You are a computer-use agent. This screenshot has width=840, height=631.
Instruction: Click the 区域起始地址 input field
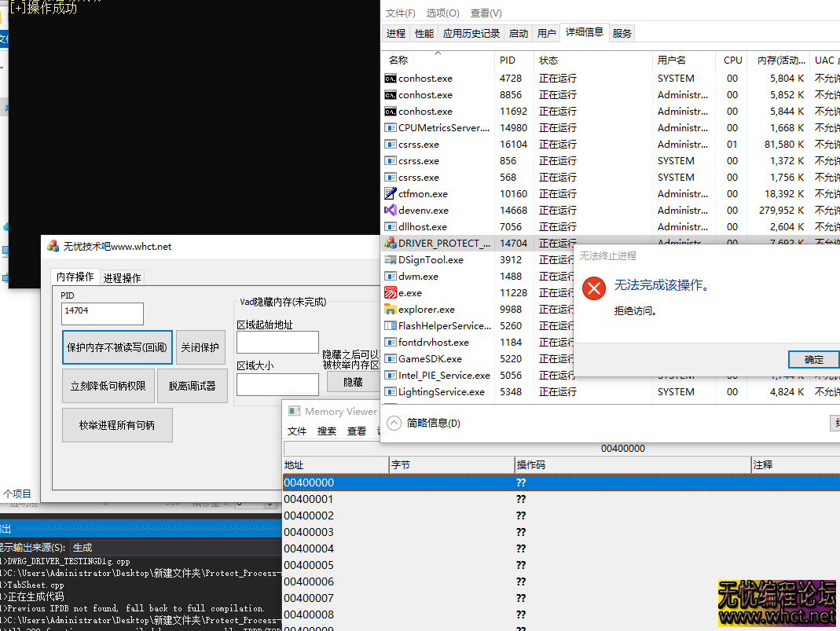[277, 343]
